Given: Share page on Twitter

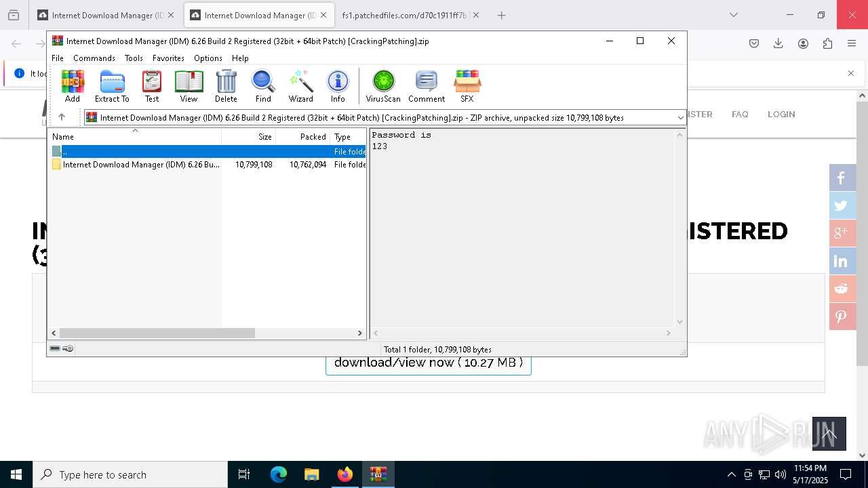Looking at the screenshot, I should point(842,205).
